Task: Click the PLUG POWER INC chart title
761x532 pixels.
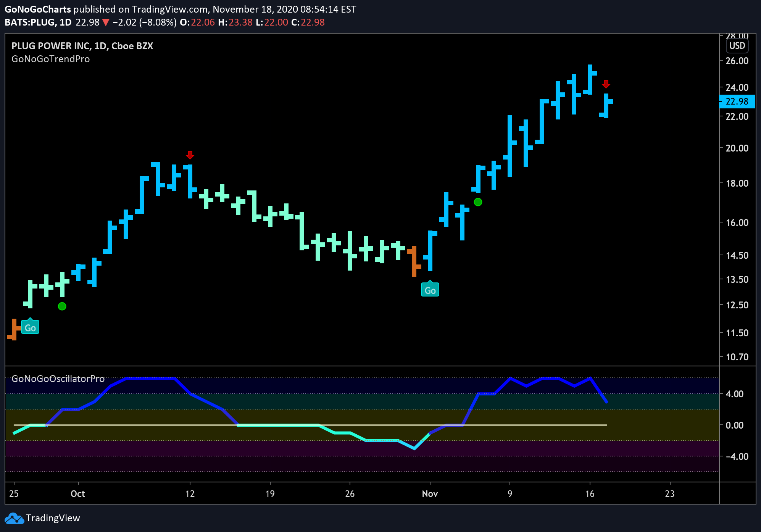Action: click(82, 46)
